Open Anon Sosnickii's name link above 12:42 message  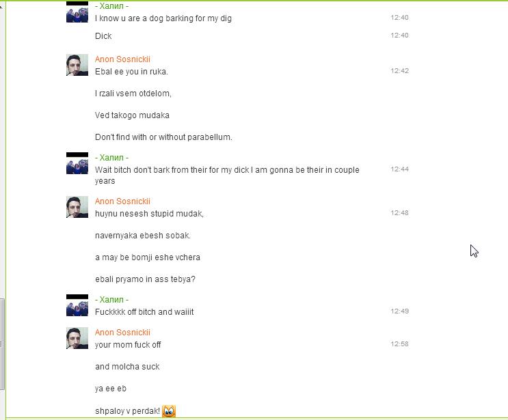pyautogui.click(x=122, y=59)
